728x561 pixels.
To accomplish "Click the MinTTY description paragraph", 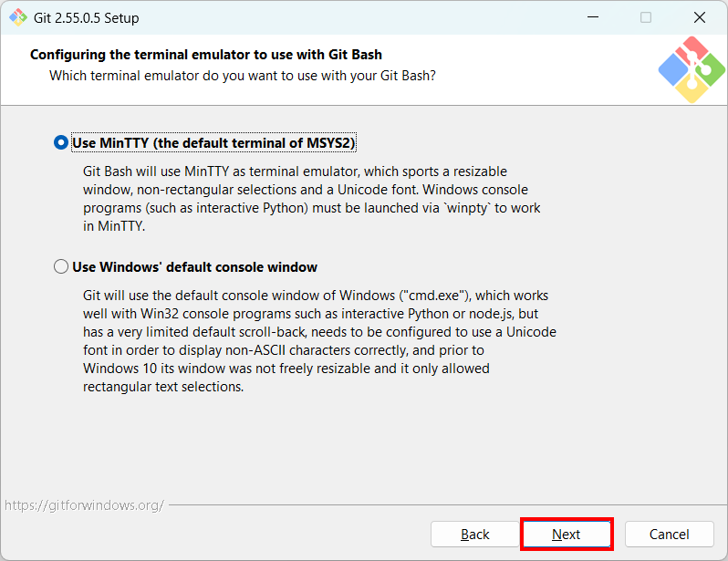I will pos(311,199).
